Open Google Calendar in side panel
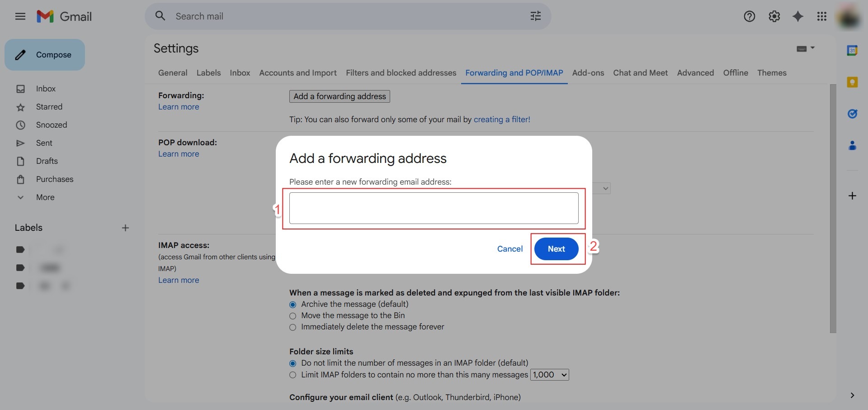The image size is (868, 410). pos(852,51)
